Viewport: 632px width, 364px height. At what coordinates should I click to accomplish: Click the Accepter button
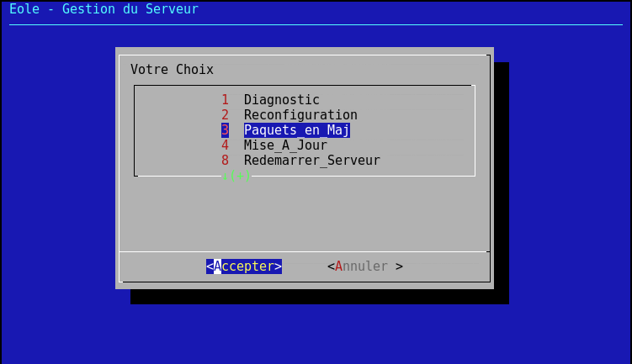[244, 266]
